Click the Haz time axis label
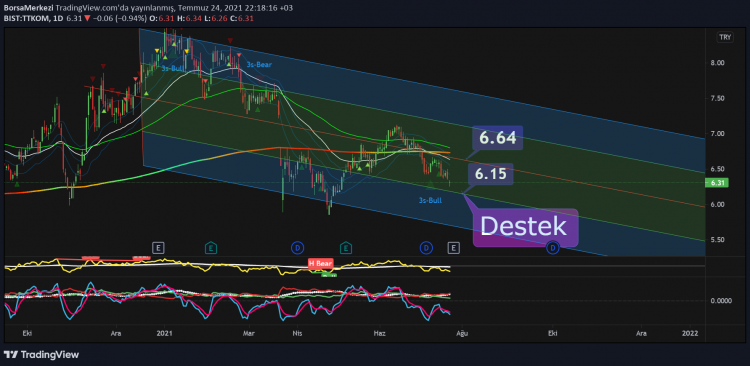 point(380,333)
